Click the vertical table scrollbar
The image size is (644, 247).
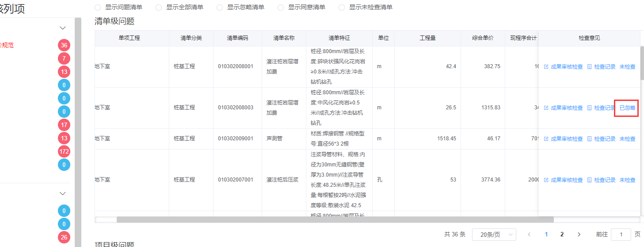point(642,63)
